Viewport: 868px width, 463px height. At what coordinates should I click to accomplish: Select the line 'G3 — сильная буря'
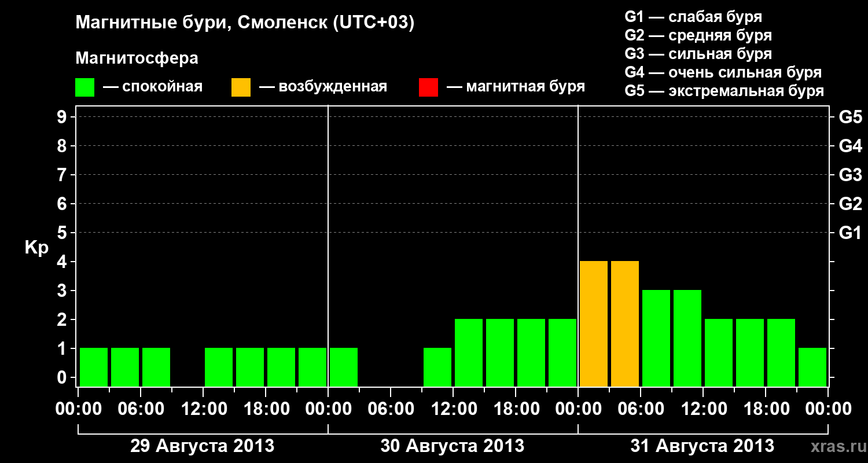[698, 54]
